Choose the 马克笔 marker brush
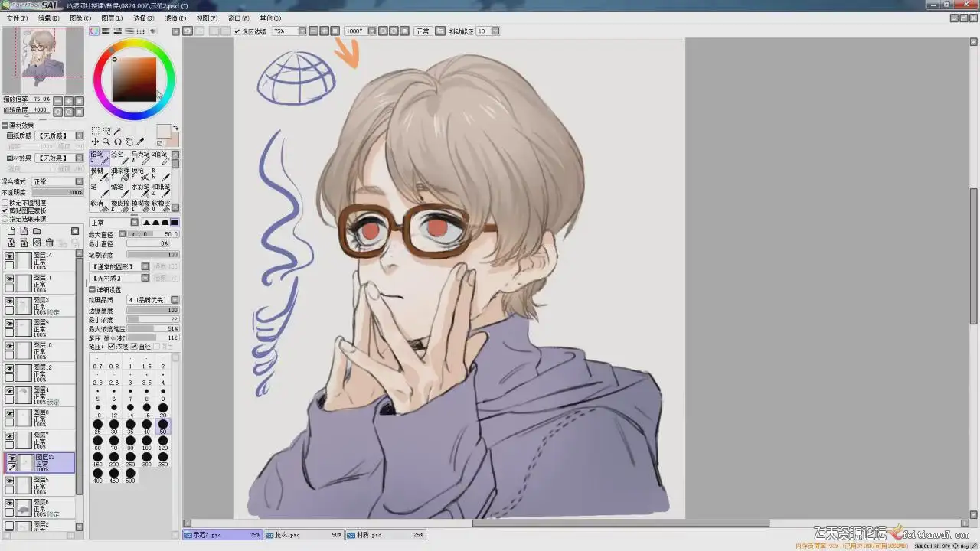Image resolution: width=980 pixels, height=551 pixels. click(x=139, y=158)
